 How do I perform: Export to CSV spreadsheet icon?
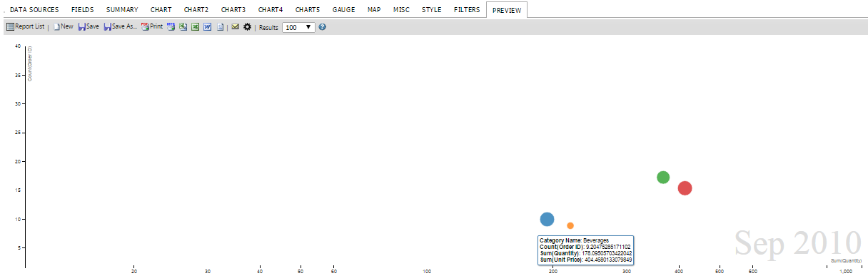(183, 26)
